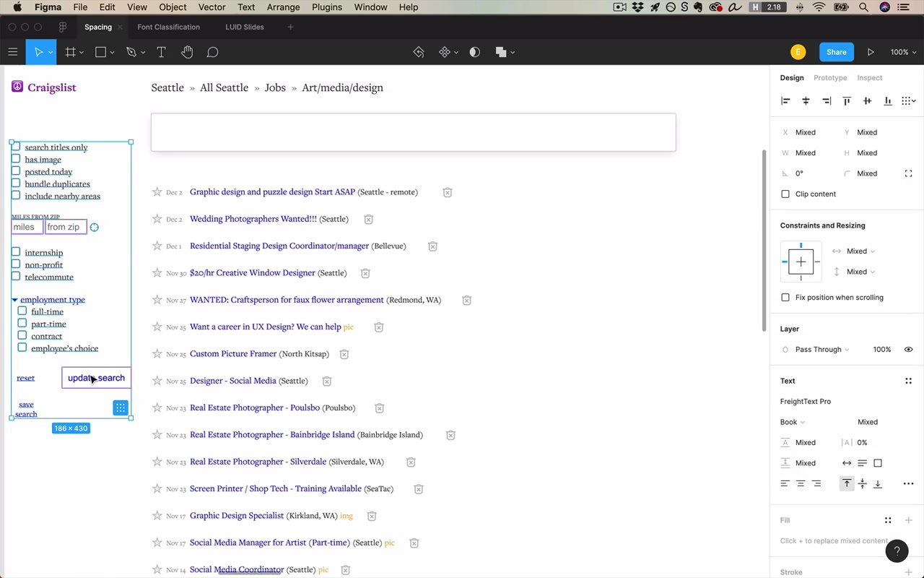Image resolution: width=924 pixels, height=578 pixels.
Task: Click the blue grid icon in selection
Action: pyautogui.click(x=121, y=408)
